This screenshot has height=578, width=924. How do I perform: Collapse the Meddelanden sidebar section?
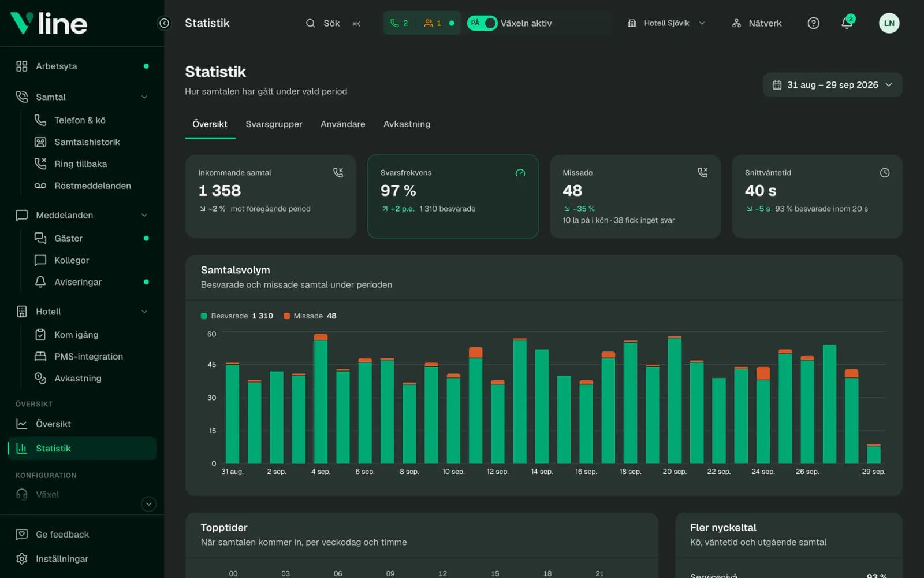click(144, 215)
